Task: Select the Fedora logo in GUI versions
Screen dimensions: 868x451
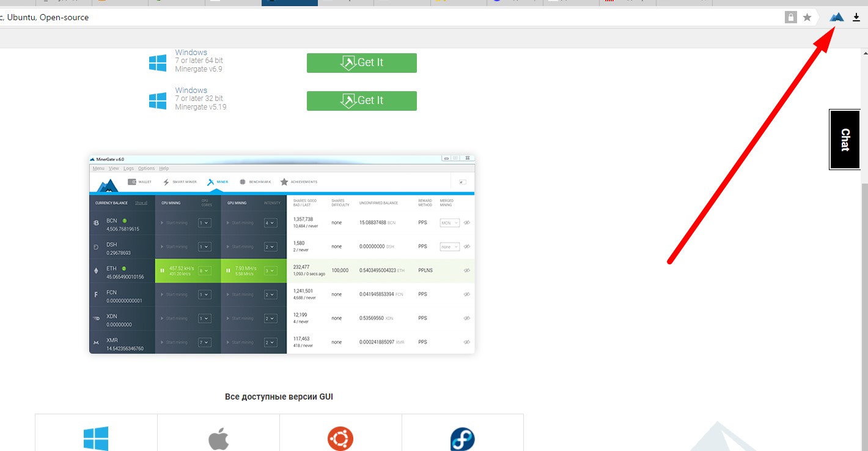Action: (462, 439)
